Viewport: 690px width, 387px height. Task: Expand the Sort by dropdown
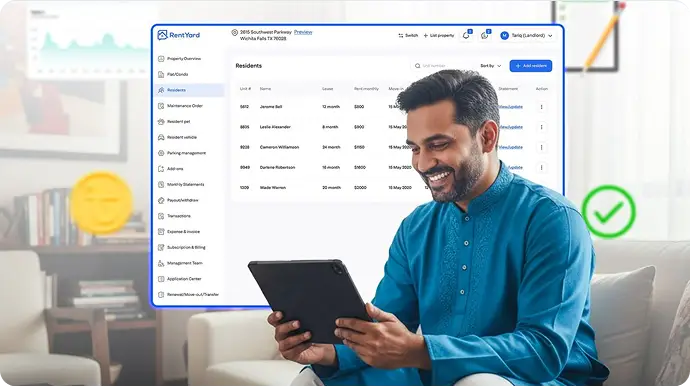coord(491,66)
